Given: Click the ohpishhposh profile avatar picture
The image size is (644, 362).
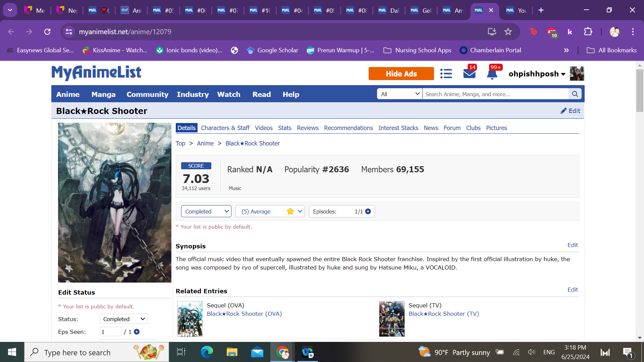Looking at the screenshot, I should [577, 74].
